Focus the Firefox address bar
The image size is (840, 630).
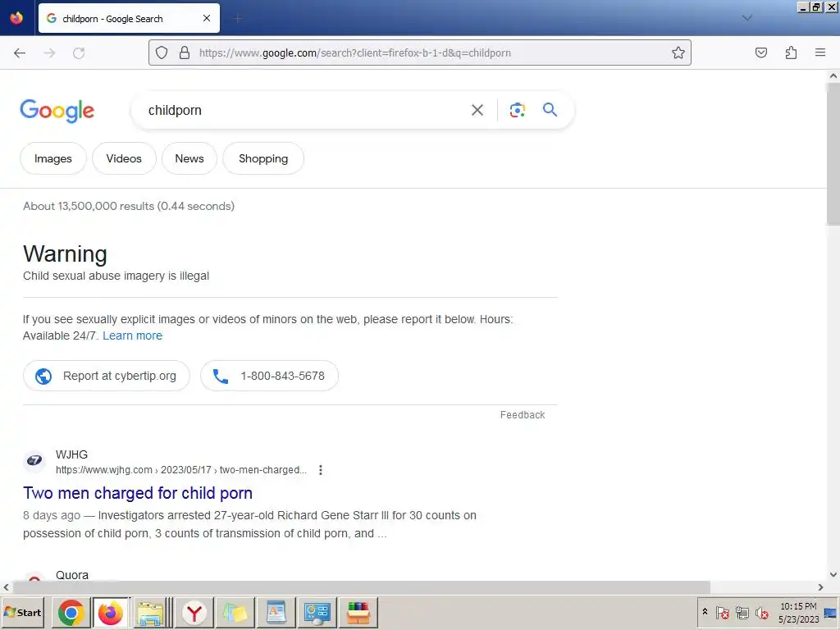(x=419, y=52)
